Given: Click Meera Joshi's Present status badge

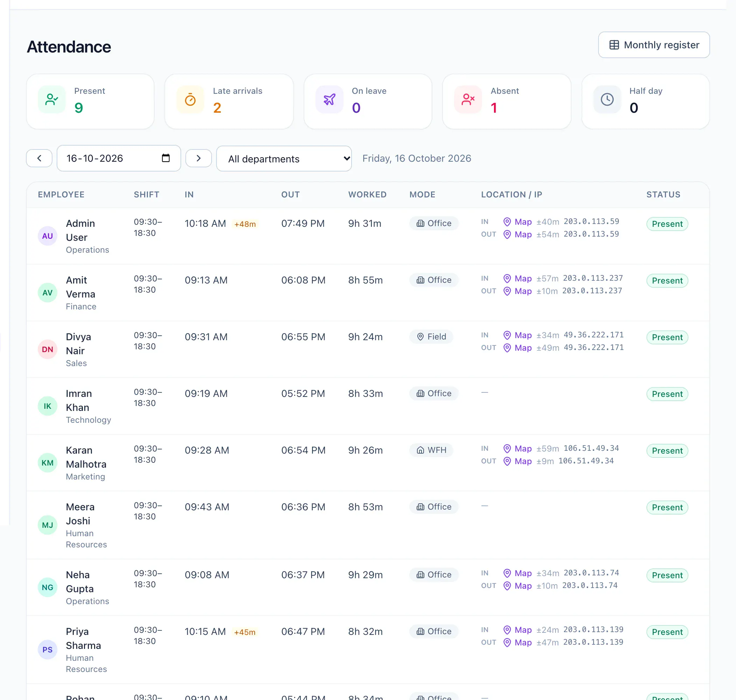Looking at the screenshot, I should click(667, 507).
